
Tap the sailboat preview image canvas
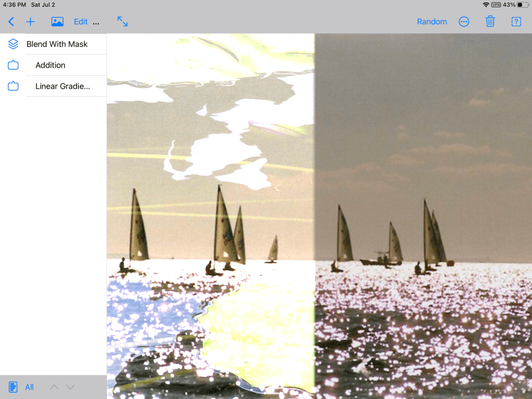pos(319,216)
